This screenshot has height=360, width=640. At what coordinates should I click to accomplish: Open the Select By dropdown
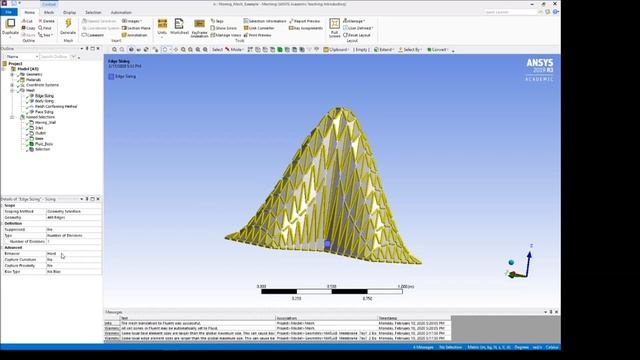[409, 50]
